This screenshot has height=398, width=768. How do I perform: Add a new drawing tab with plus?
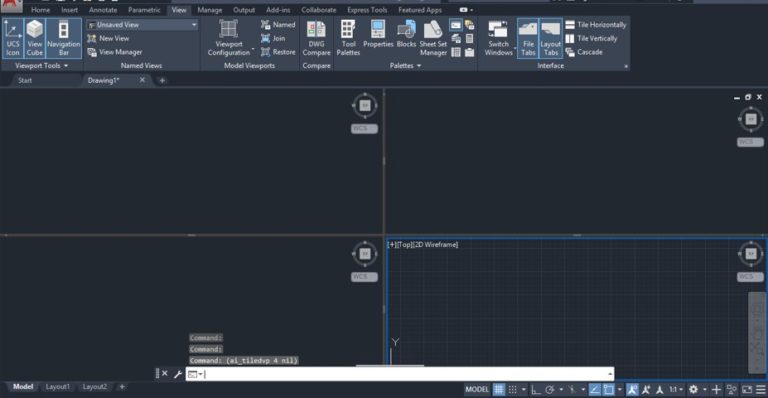pos(162,80)
